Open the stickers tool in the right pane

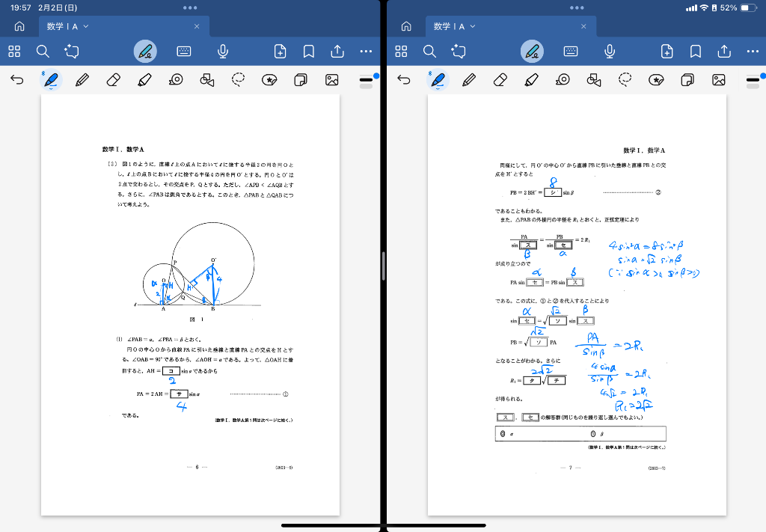click(656, 79)
